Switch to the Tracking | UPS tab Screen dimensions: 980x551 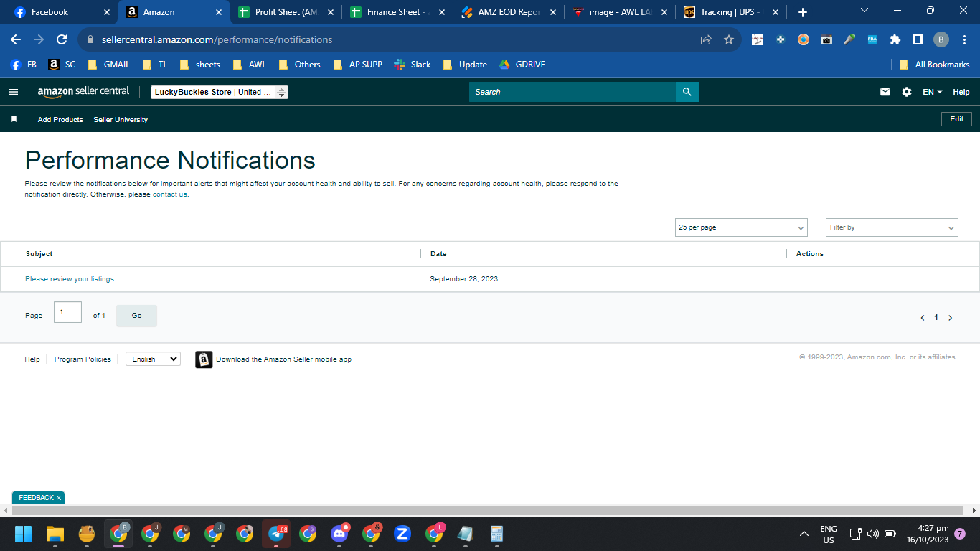730,12
